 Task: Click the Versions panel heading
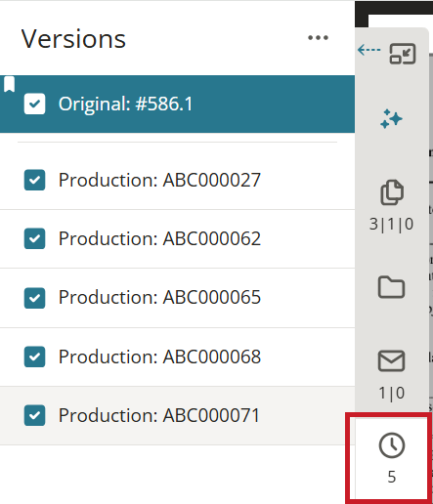(73, 39)
